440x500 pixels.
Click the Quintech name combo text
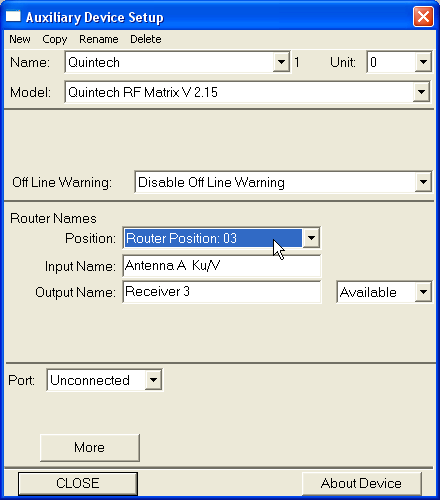coord(94,62)
